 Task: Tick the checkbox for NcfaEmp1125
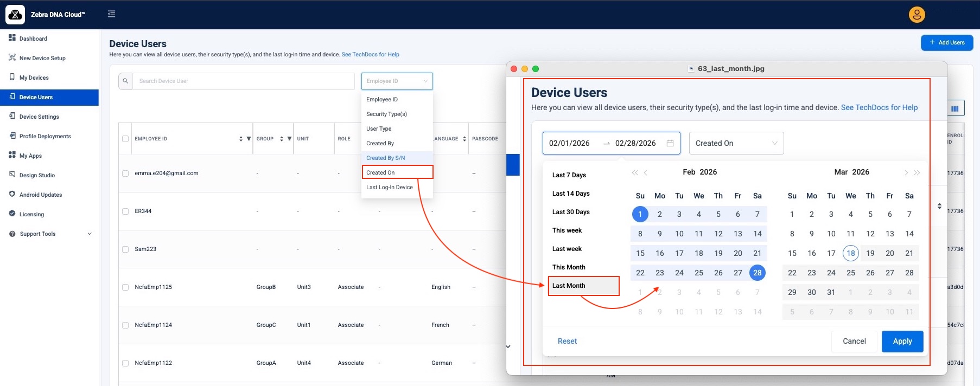pyautogui.click(x=125, y=287)
